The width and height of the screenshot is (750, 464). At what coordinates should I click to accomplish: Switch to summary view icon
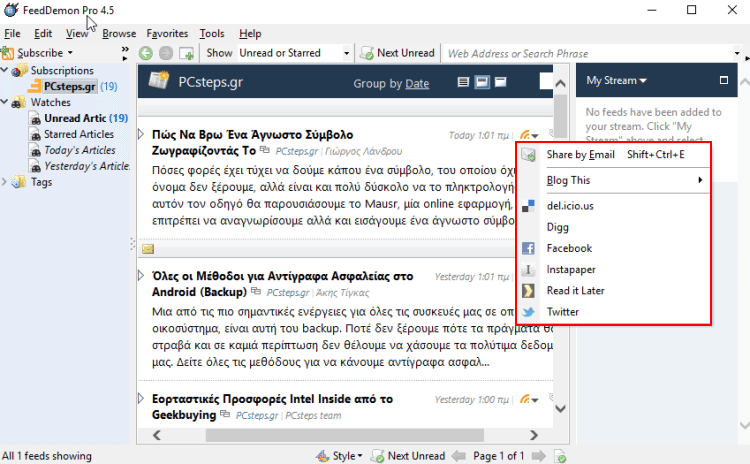482,82
